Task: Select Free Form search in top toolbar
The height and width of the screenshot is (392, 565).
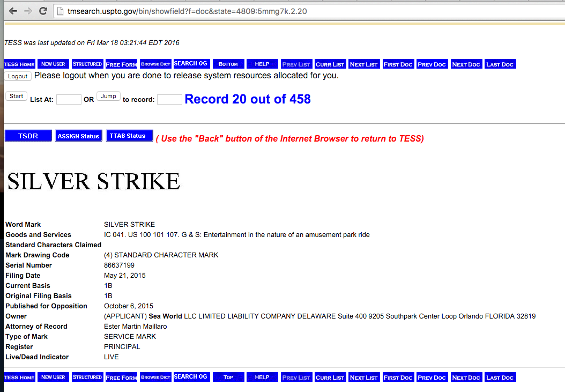Action: [x=122, y=64]
